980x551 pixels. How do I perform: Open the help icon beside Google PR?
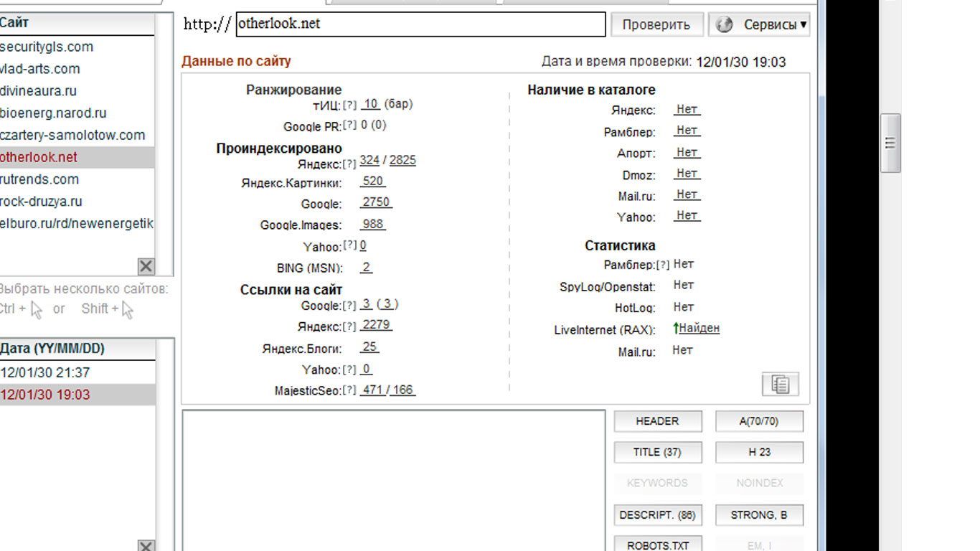click(x=350, y=126)
